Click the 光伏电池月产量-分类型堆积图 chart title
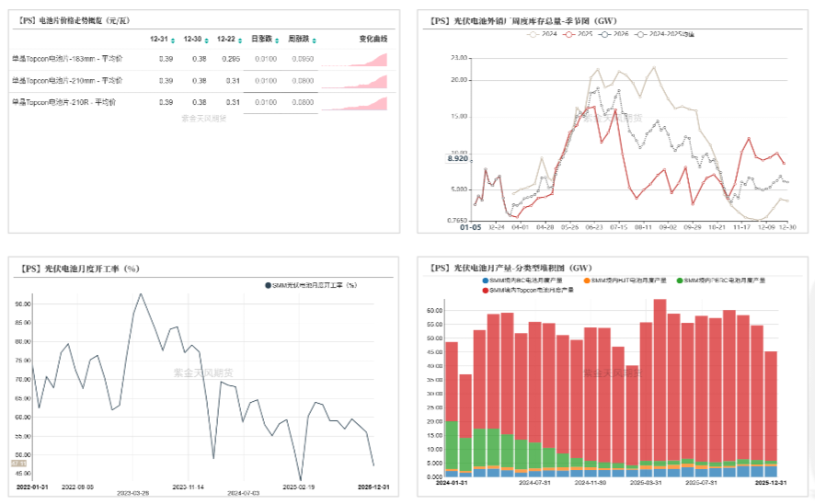Viewport: 815px width, 504px height. click(511, 269)
